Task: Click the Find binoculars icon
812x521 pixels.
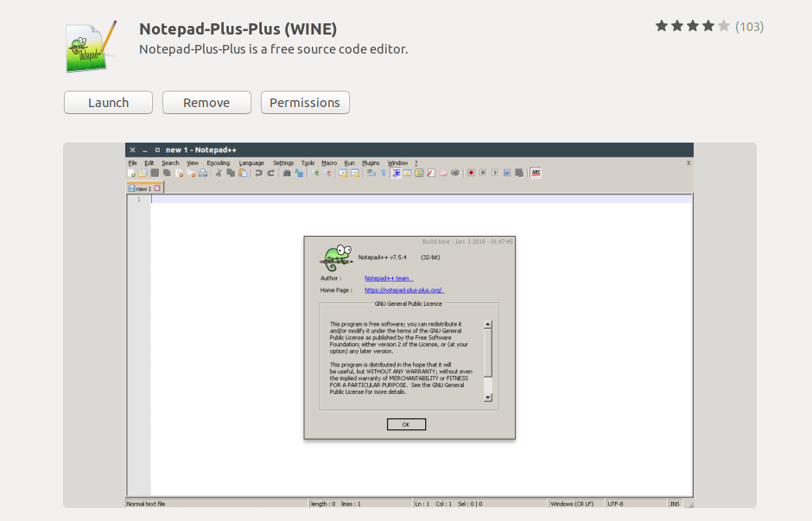Action: pyautogui.click(x=287, y=173)
